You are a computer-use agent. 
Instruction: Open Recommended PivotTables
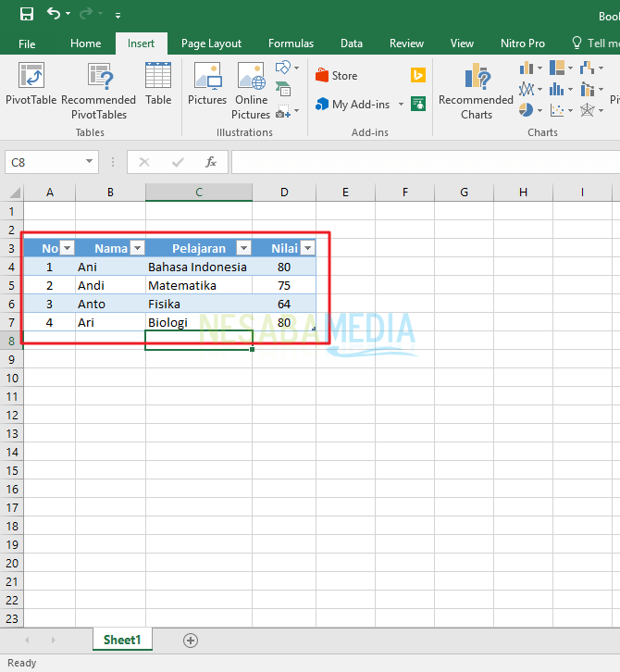pyautogui.click(x=98, y=91)
